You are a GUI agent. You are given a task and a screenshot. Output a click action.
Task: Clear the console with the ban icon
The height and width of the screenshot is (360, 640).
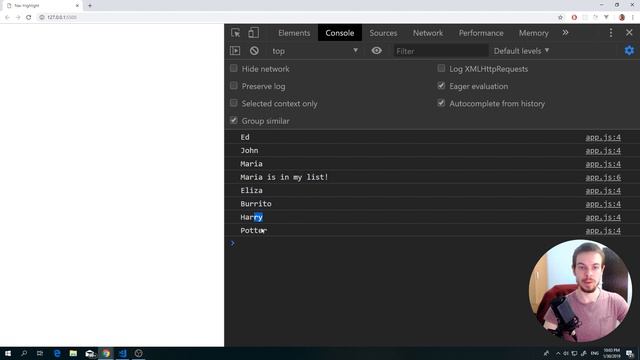254,51
